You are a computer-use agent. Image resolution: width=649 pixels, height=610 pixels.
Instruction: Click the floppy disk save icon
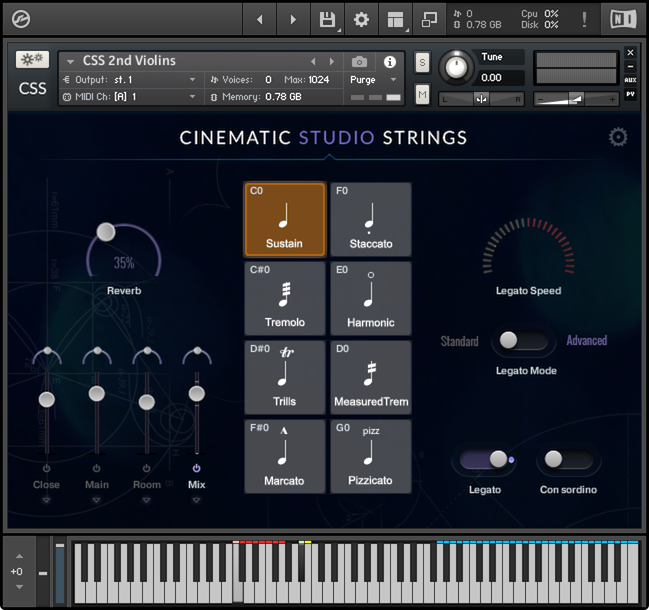[x=327, y=19]
